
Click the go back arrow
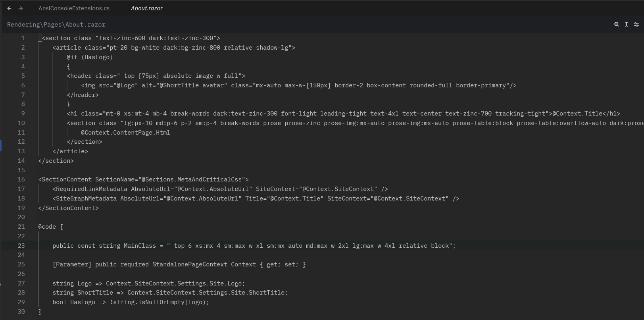pos(9,8)
